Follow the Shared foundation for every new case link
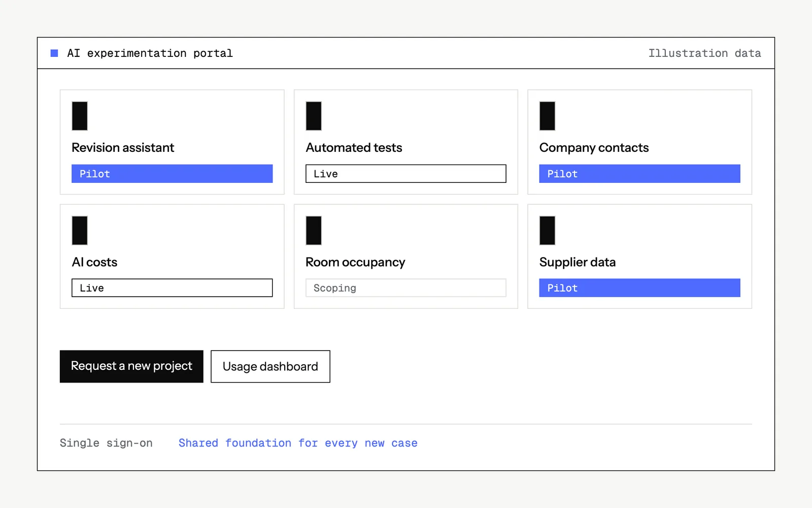812x508 pixels. click(x=298, y=443)
